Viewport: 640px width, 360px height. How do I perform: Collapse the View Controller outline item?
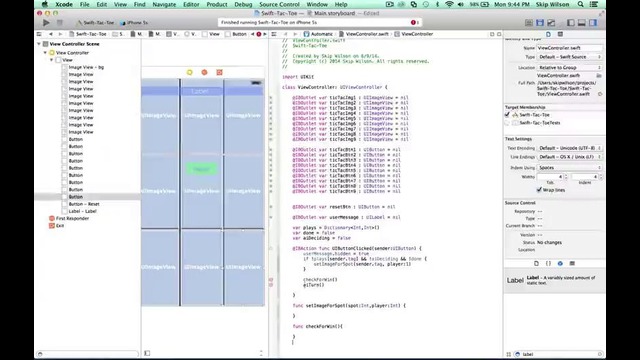pyautogui.click(x=45, y=53)
